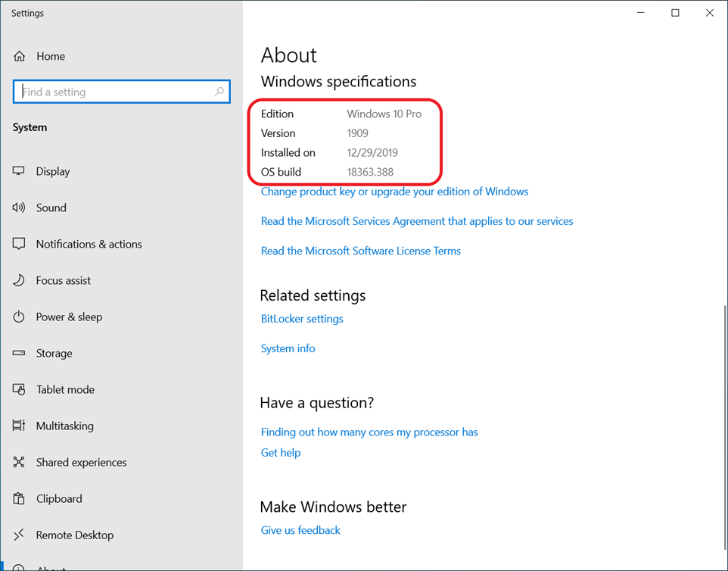Click the Remote Desktop icon
The height and width of the screenshot is (571, 728).
click(x=19, y=535)
